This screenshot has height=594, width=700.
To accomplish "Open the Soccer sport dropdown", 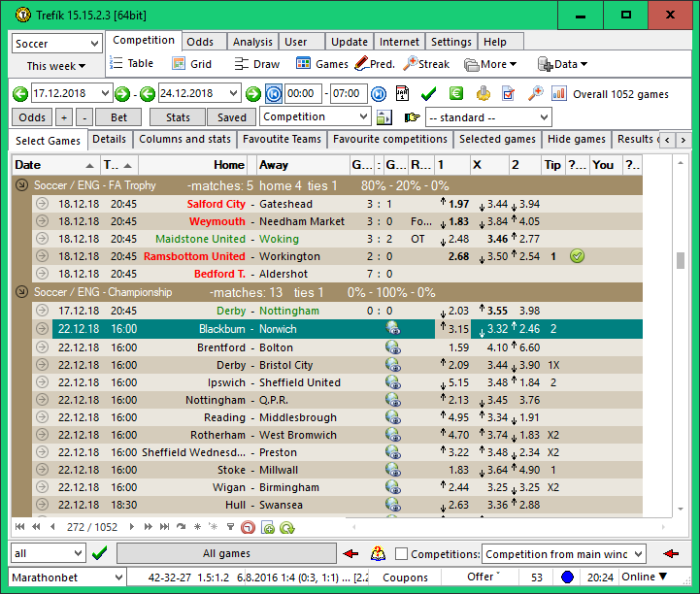I will tap(56, 44).
